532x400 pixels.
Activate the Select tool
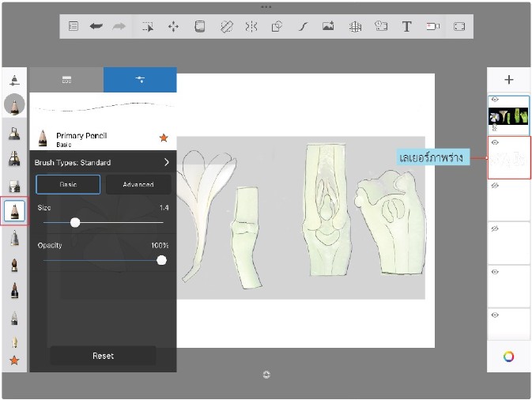point(148,26)
